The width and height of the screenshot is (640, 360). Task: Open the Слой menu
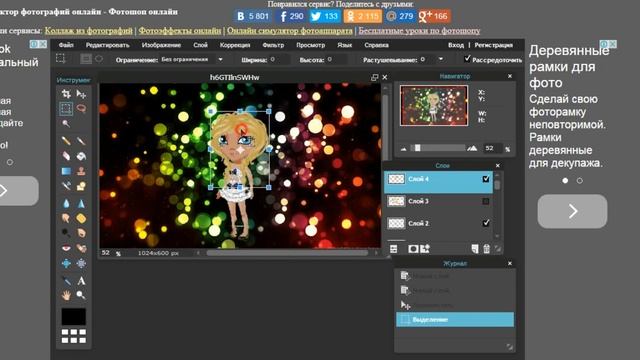200,45
